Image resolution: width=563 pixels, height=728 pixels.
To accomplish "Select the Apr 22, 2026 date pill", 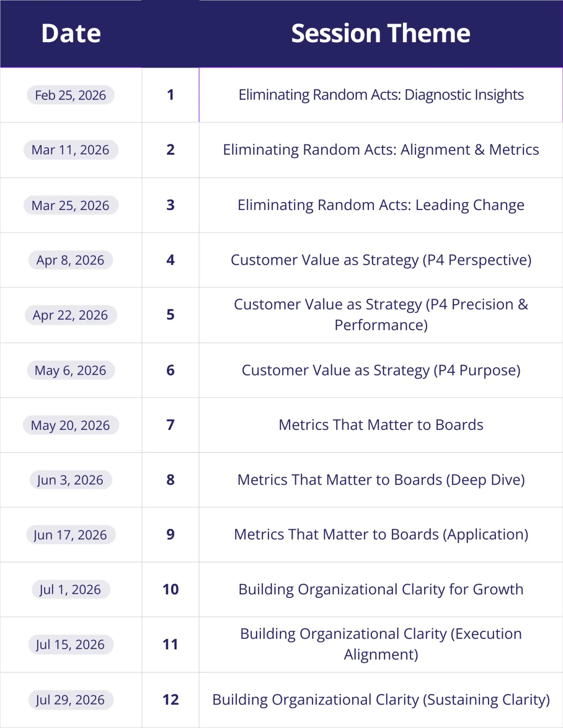I will (x=70, y=315).
